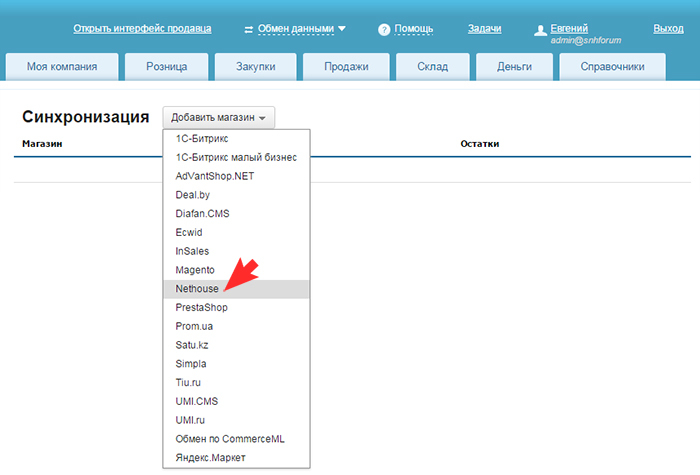Choose Яндекс.Маркет from the dropdown
The height and width of the screenshot is (475, 700).
[x=236, y=458]
